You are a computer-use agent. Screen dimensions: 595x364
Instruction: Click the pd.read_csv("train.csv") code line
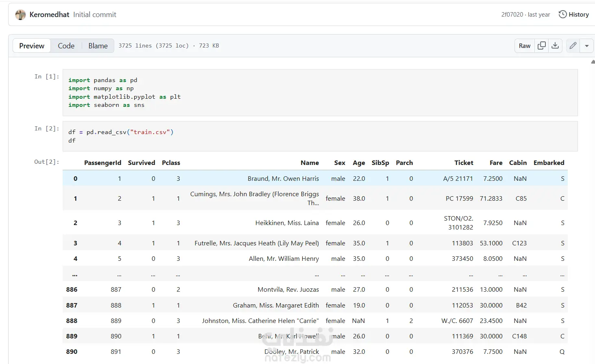(121, 132)
